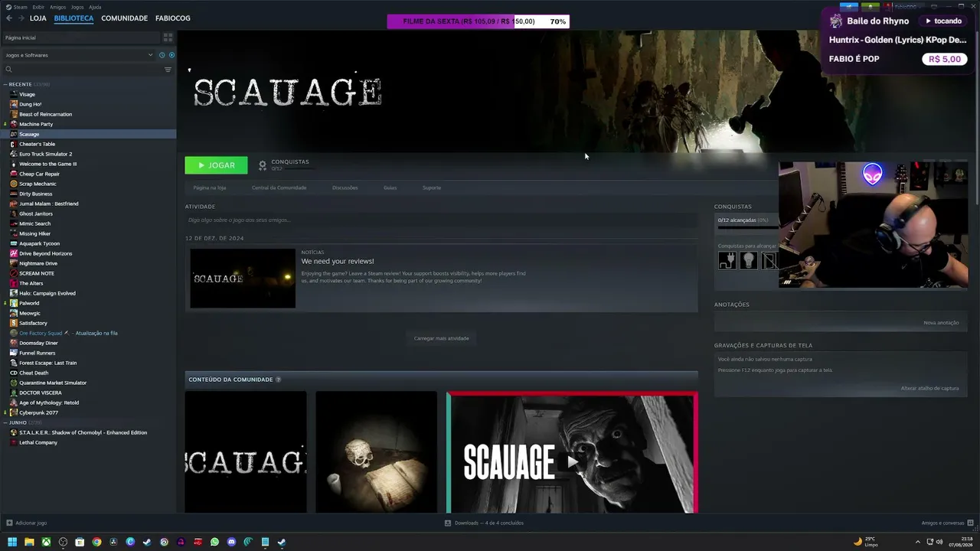Open Amigos e conversas
Image resolution: width=980 pixels, height=551 pixels.
[x=947, y=523]
